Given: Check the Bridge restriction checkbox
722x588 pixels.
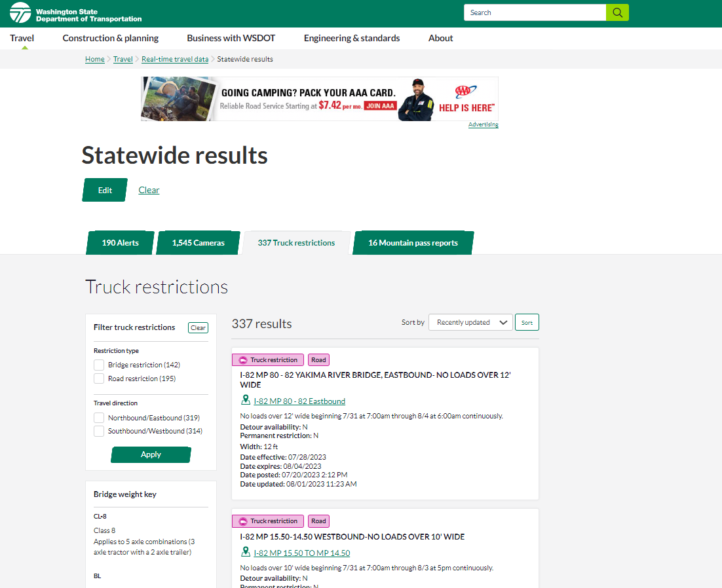Looking at the screenshot, I should click(x=99, y=365).
